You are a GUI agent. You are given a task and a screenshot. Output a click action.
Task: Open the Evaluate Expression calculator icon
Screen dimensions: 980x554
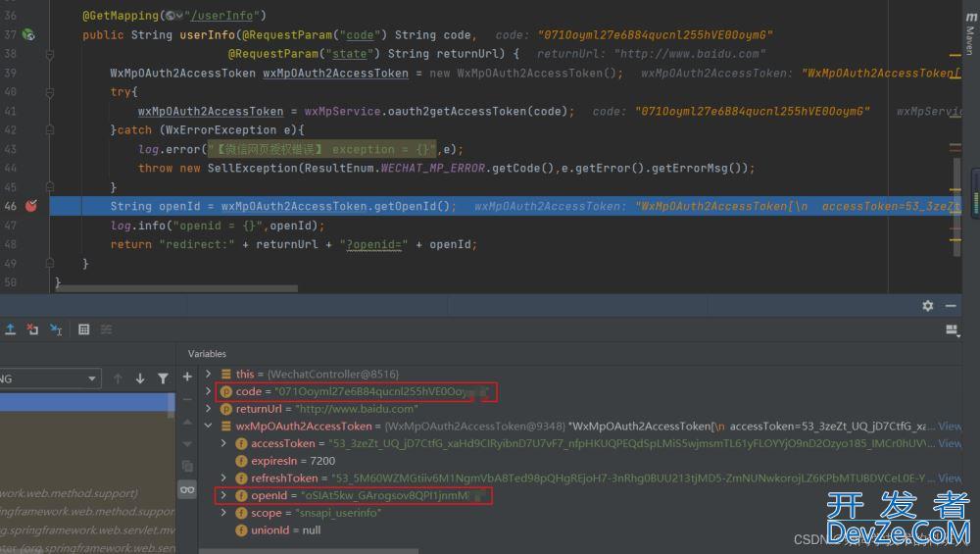(x=83, y=329)
